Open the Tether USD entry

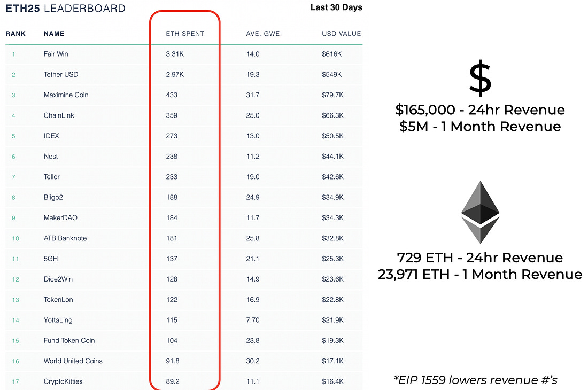point(61,75)
